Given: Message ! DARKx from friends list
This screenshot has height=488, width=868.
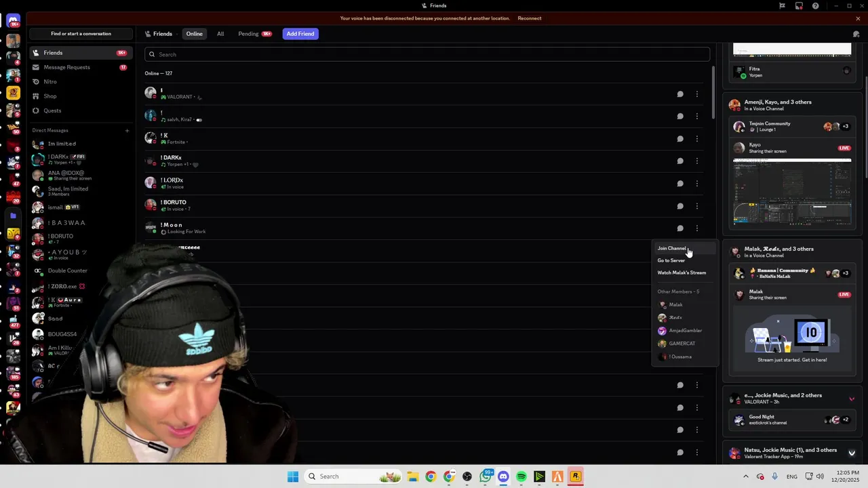Looking at the screenshot, I should (680, 161).
